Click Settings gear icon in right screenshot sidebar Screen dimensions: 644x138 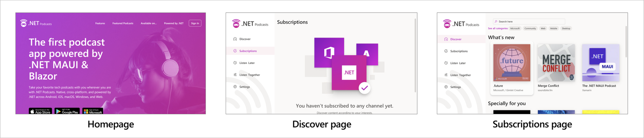tap(446, 87)
